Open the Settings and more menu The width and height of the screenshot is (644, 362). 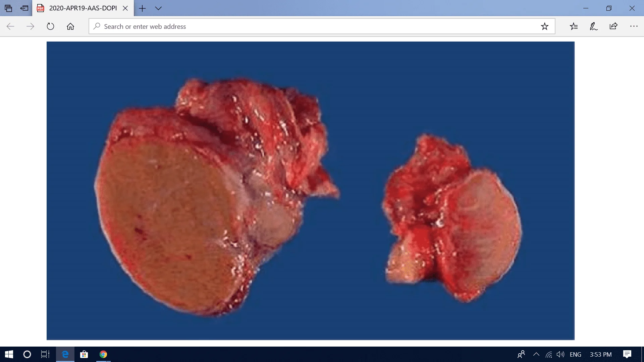[x=634, y=26]
